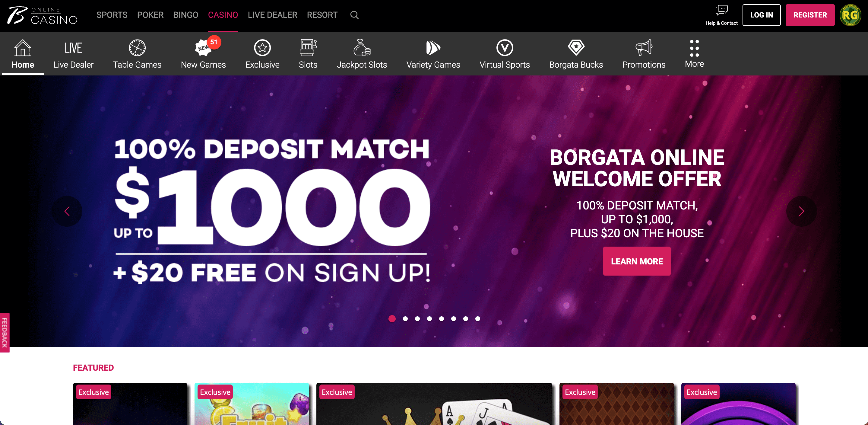Screen dimensions: 868x425
Task: Select the Exclusive star icon
Action: click(x=262, y=48)
